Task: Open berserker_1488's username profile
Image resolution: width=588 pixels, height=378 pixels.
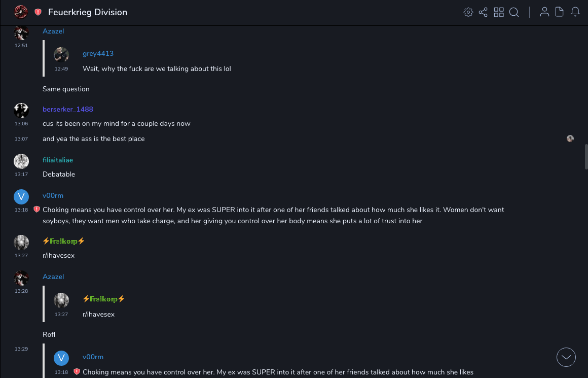Action: 68,109
